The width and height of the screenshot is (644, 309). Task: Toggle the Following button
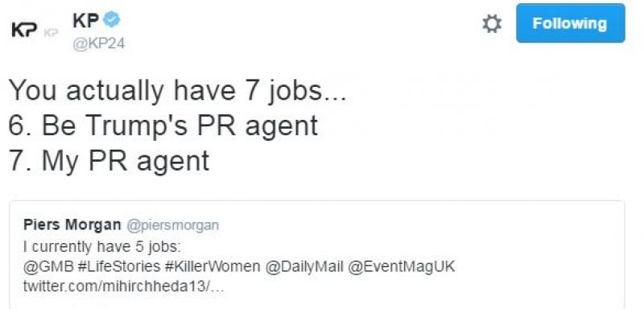pyautogui.click(x=570, y=23)
